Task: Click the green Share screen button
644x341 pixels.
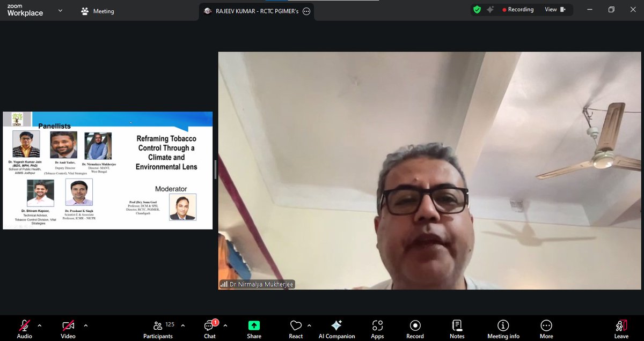Action: coord(254,329)
